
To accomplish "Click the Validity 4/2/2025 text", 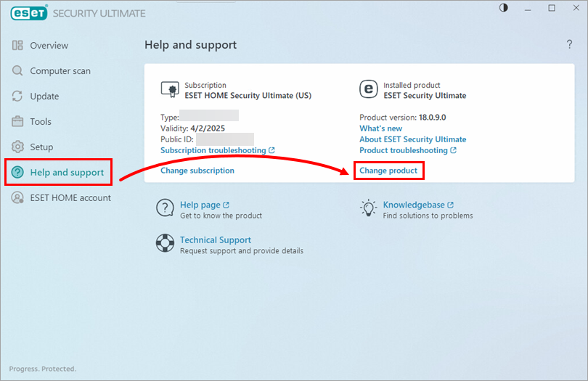I will pyautogui.click(x=193, y=128).
